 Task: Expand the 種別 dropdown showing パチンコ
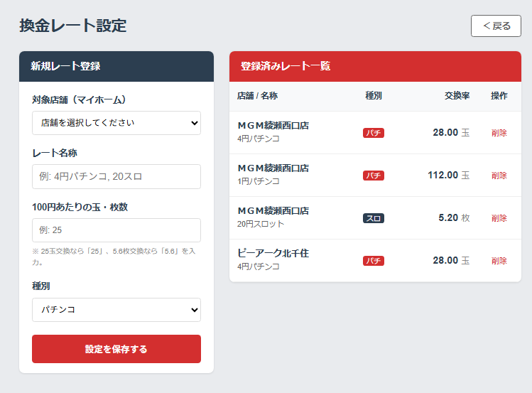pos(116,310)
